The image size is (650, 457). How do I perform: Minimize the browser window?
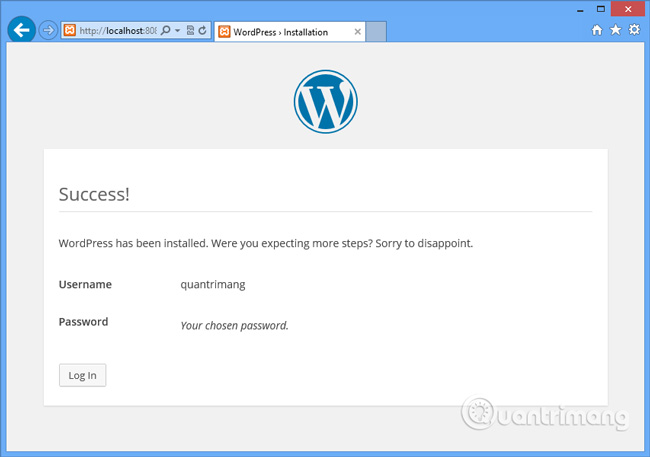click(580, 10)
